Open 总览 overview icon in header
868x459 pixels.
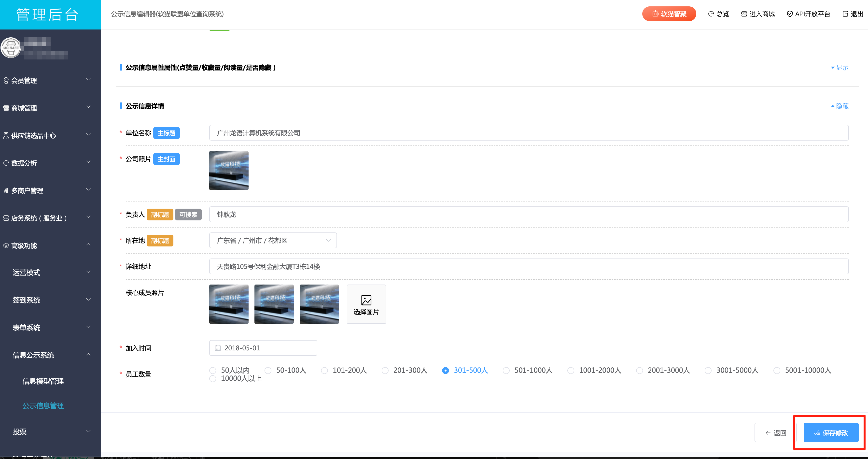(711, 14)
